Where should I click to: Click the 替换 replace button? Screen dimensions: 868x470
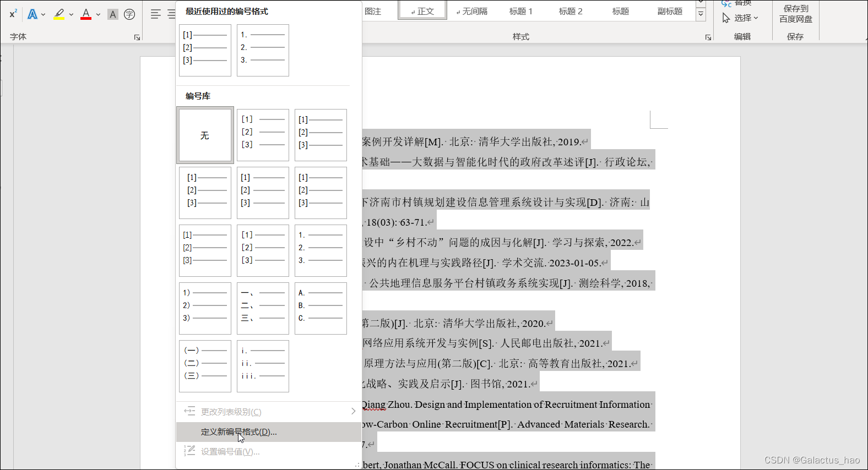736,3
